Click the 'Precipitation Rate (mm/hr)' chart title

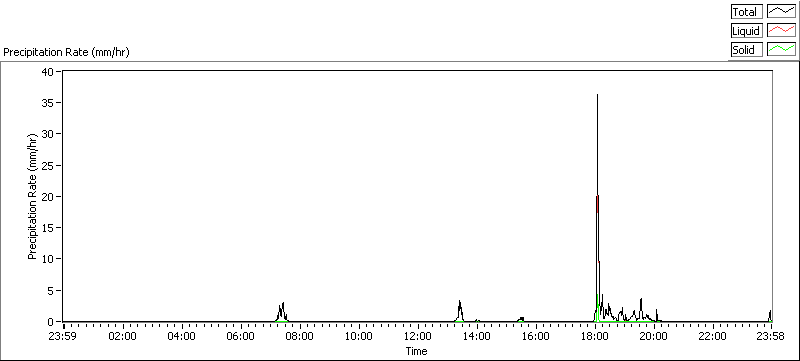pos(67,53)
